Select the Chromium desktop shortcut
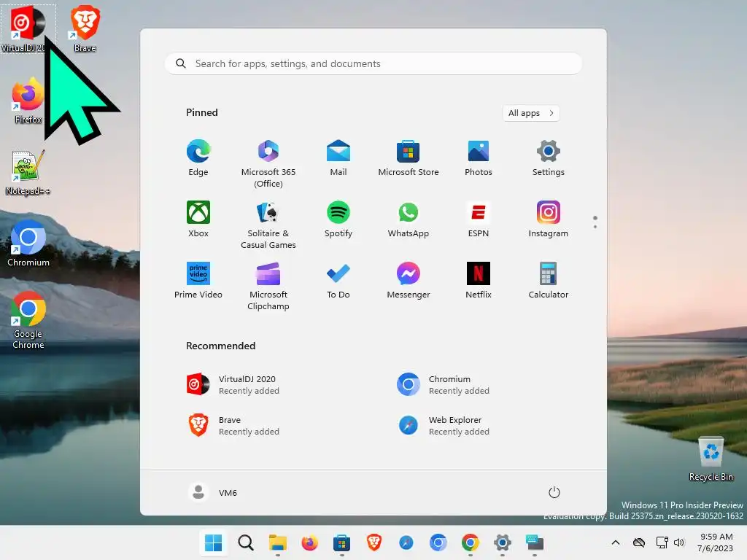747x560 pixels. point(28,244)
